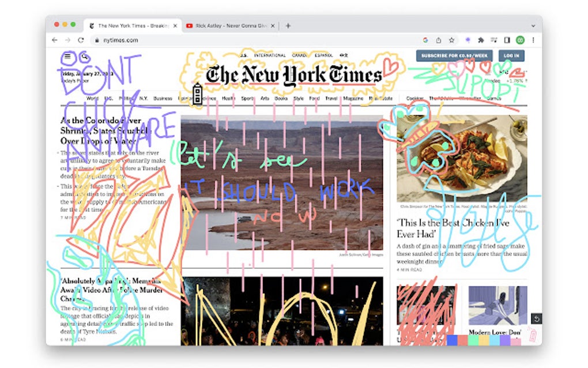Open the Memphis video headline article

pyautogui.click(x=111, y=290)
